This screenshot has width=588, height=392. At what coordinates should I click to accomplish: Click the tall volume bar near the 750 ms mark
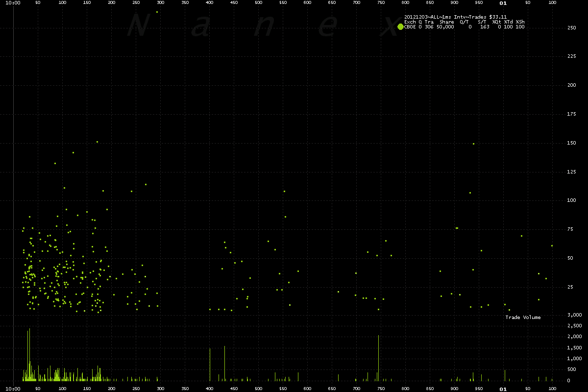378,358
